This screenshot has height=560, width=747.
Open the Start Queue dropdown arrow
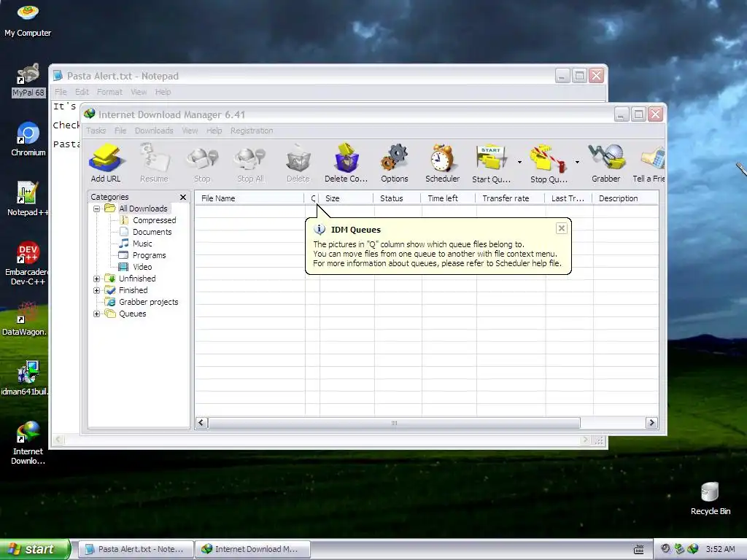click(x=519, y=163)
